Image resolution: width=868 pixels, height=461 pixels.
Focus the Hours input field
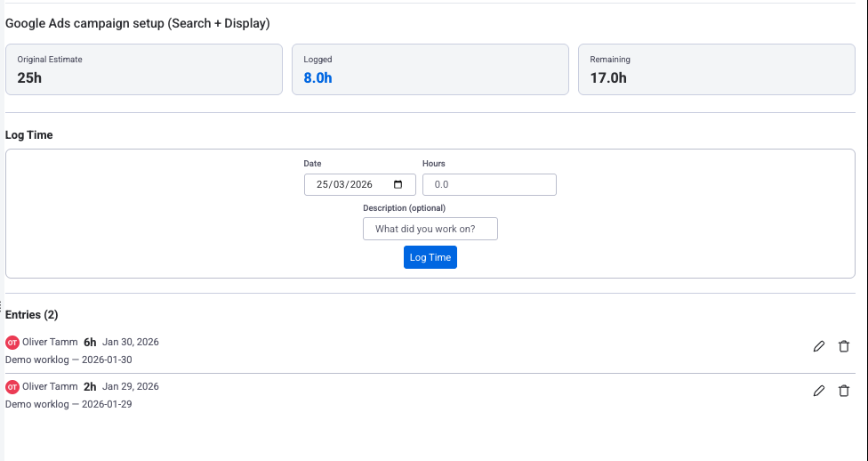(489, 185)
